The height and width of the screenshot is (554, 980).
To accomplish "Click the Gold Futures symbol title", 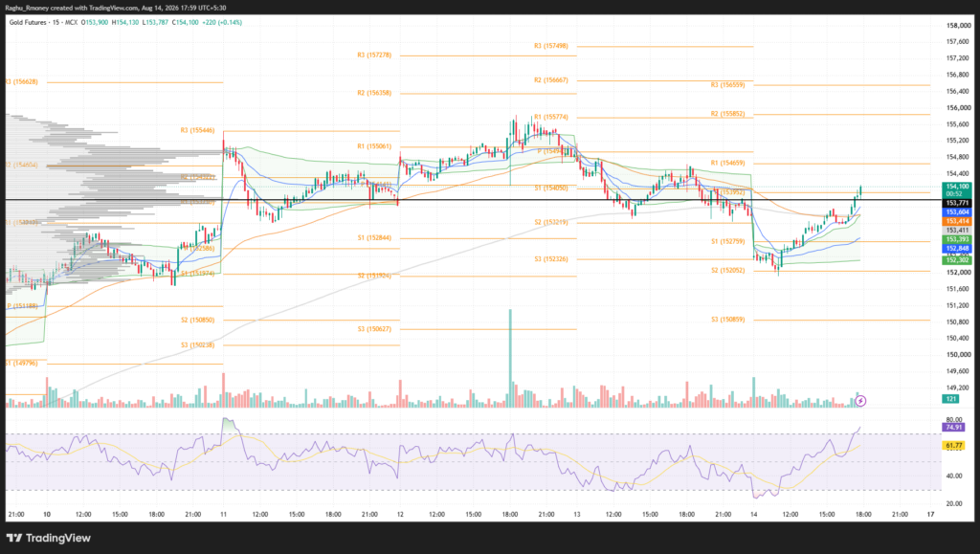I will click(28, 22).
